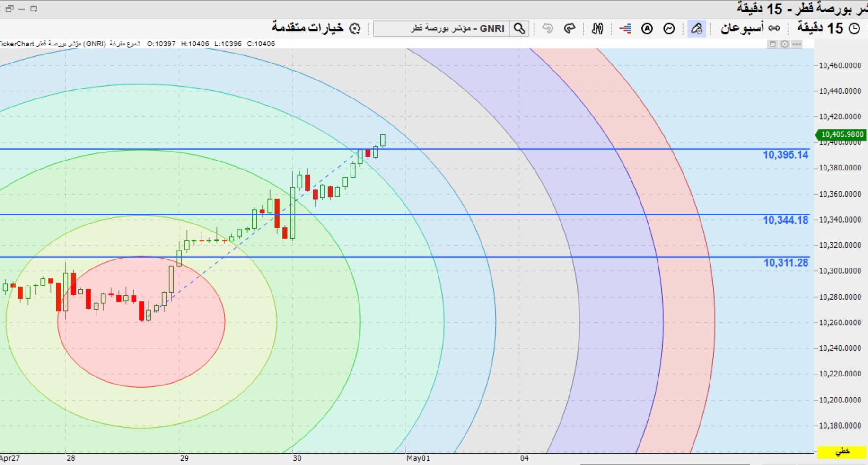Image resolution: width=868 pixels, height=465 pixels.
Task: Open the indicators candlestick compare icon
Action: (x=597, y=29)
